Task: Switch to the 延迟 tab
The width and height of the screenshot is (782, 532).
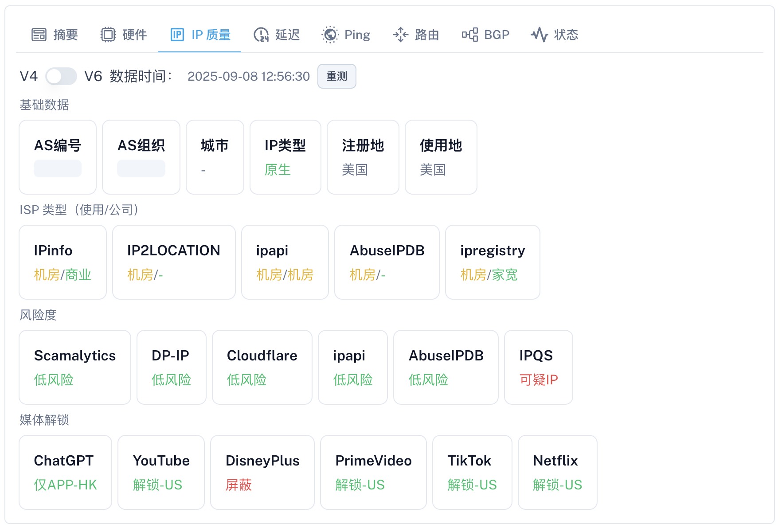Action: point(276,35)
